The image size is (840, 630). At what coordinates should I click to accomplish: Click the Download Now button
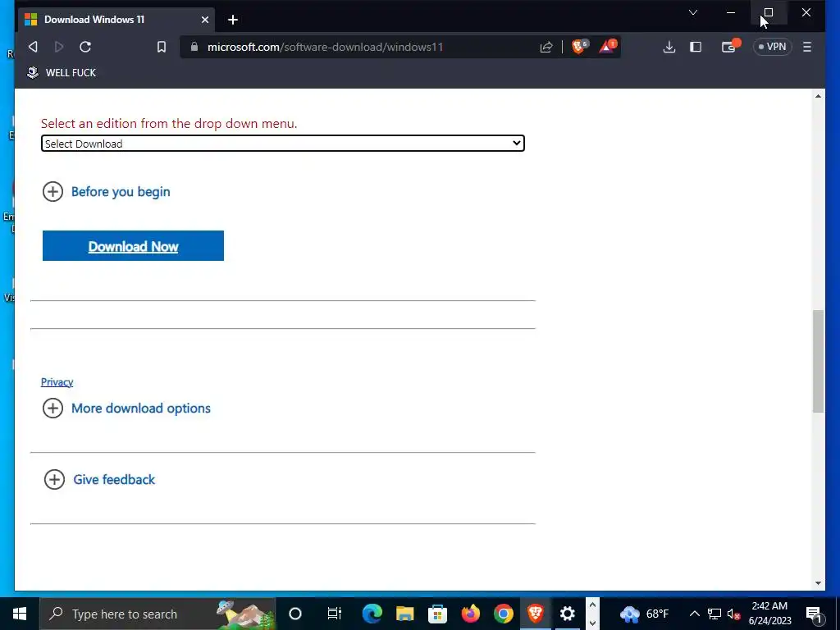(133, 246)
